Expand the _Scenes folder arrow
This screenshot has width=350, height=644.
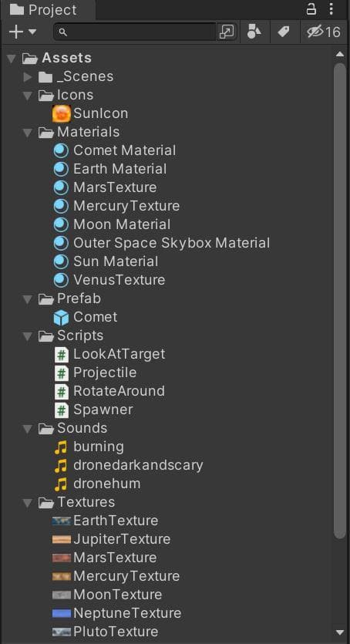coord(28,77)
